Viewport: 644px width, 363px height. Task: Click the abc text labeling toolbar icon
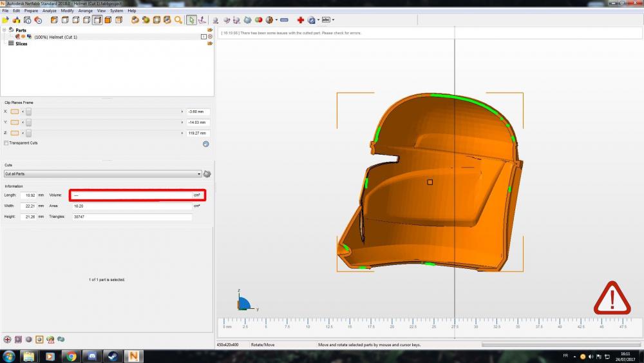[326, 20]
